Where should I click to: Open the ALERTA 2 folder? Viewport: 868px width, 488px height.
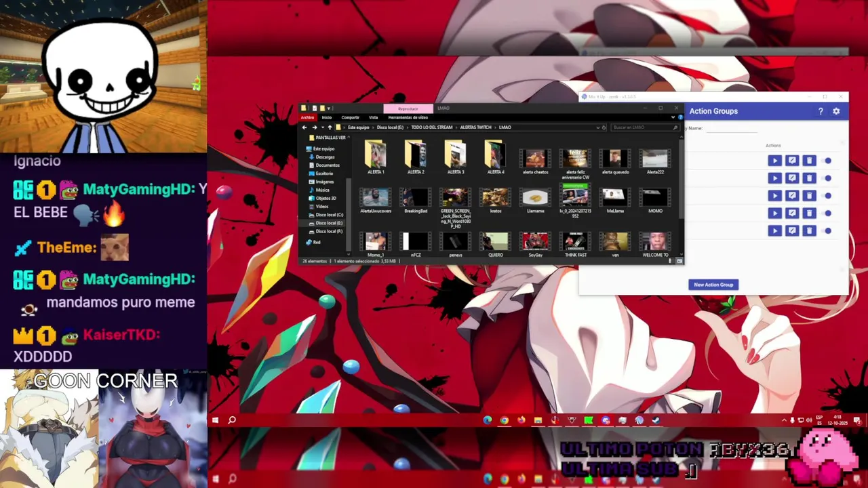[x=416, y=157]
